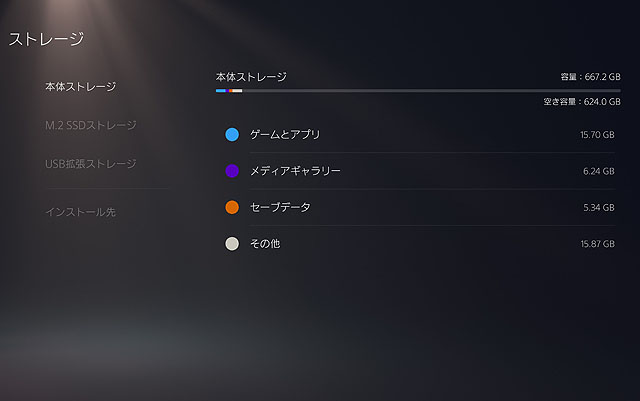The image size is (640, 401).
Task: Click the 5.34 GB size value
Action: coord(599,208)
